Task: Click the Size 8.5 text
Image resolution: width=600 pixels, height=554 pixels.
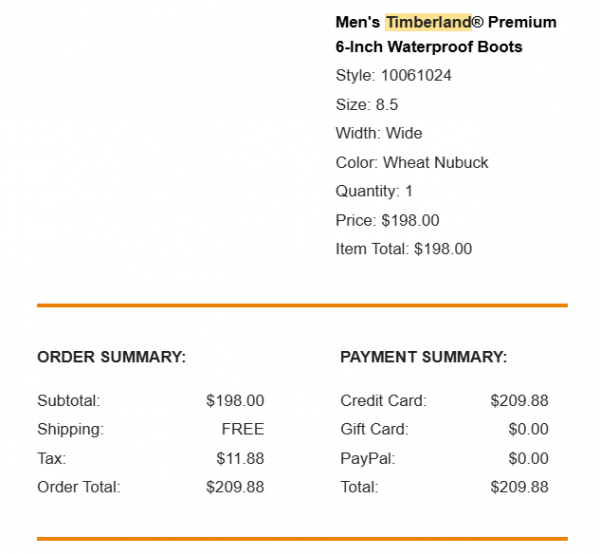Action: [367, 104]
